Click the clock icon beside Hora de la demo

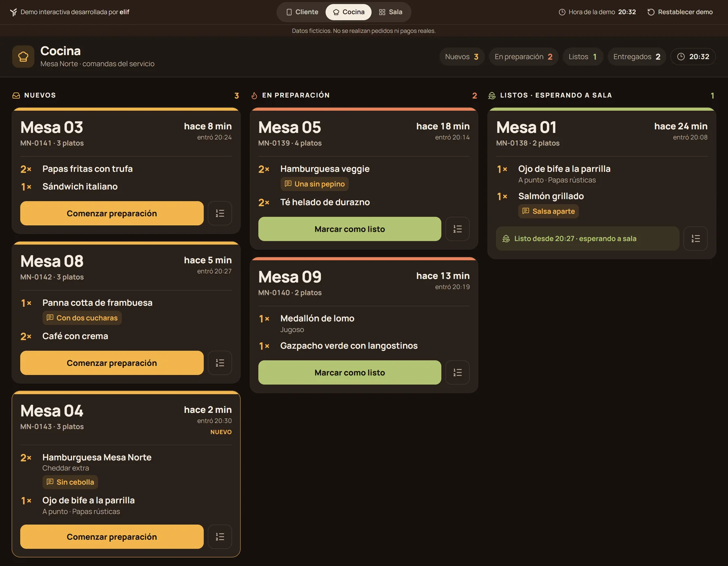[x=562, y=12]
